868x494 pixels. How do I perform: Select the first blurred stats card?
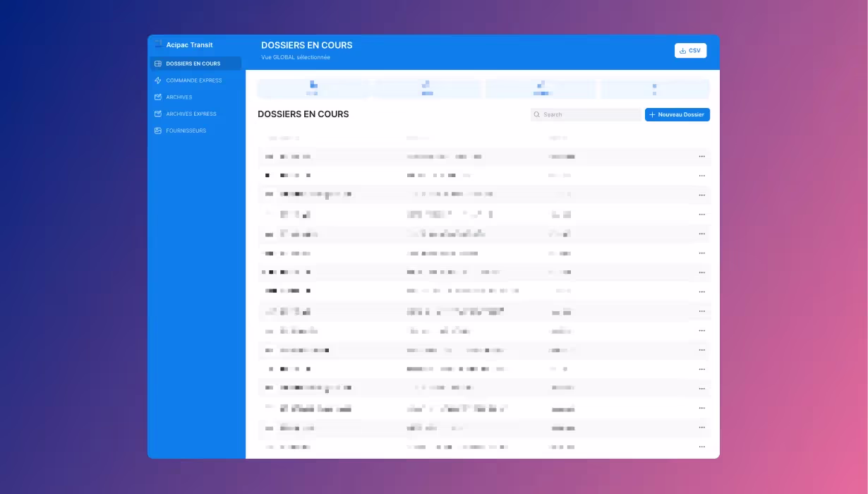click(x=313, y=89)
